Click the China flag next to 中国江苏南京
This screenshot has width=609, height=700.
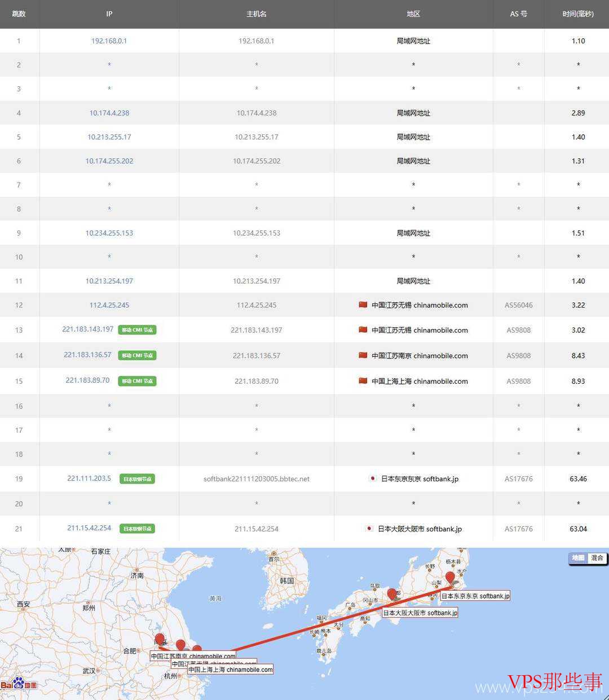(x=363, y=355)
